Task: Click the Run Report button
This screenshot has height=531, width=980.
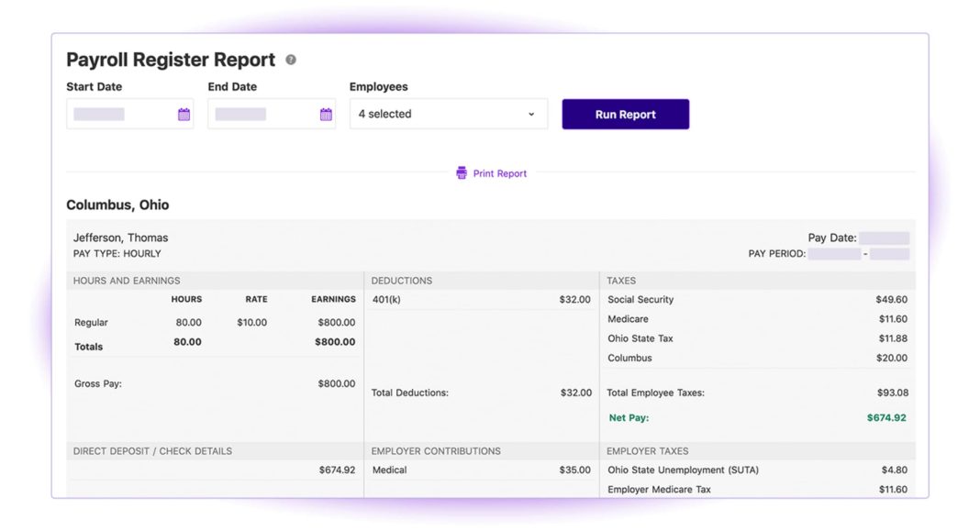Action: coord(625,114)
